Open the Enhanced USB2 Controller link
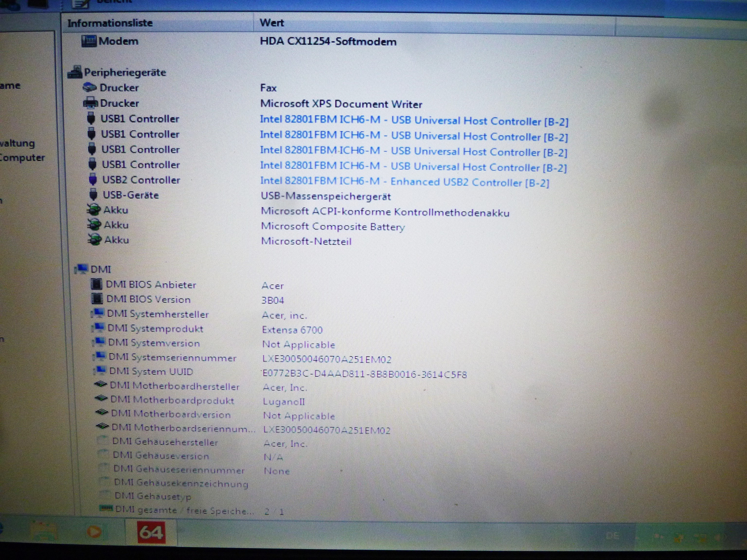The height and width of the screenshot is (560, 747). (x=405, y=182)
